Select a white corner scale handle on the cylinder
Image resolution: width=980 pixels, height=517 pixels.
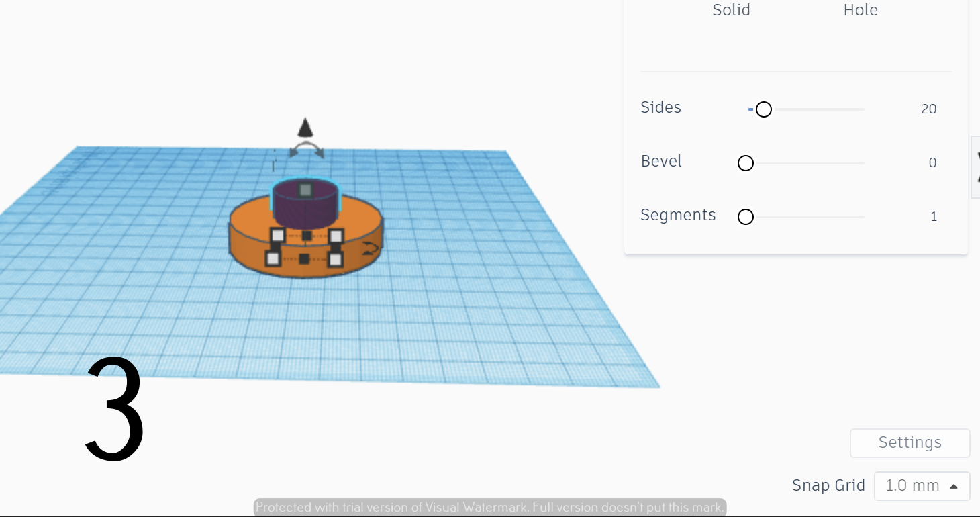[277, 234]
